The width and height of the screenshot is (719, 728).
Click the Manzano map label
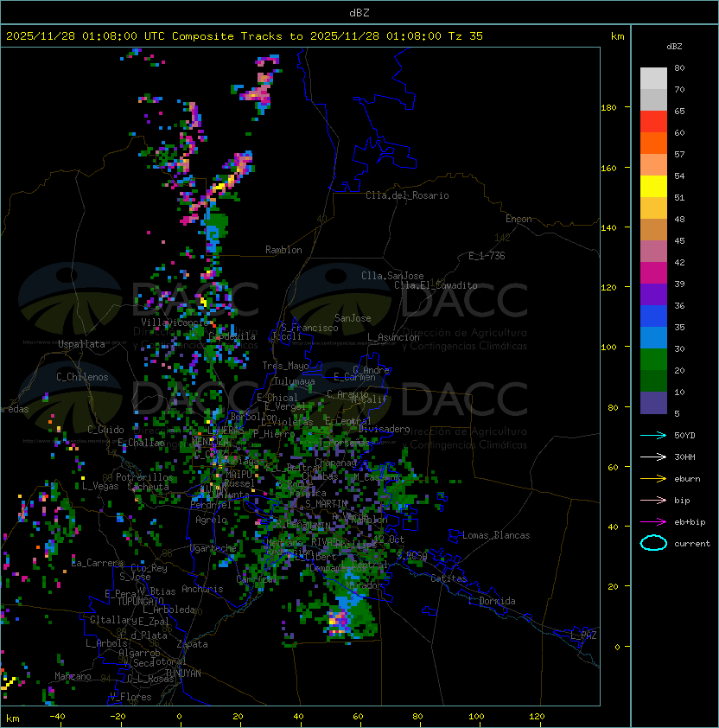pos(73,676)
